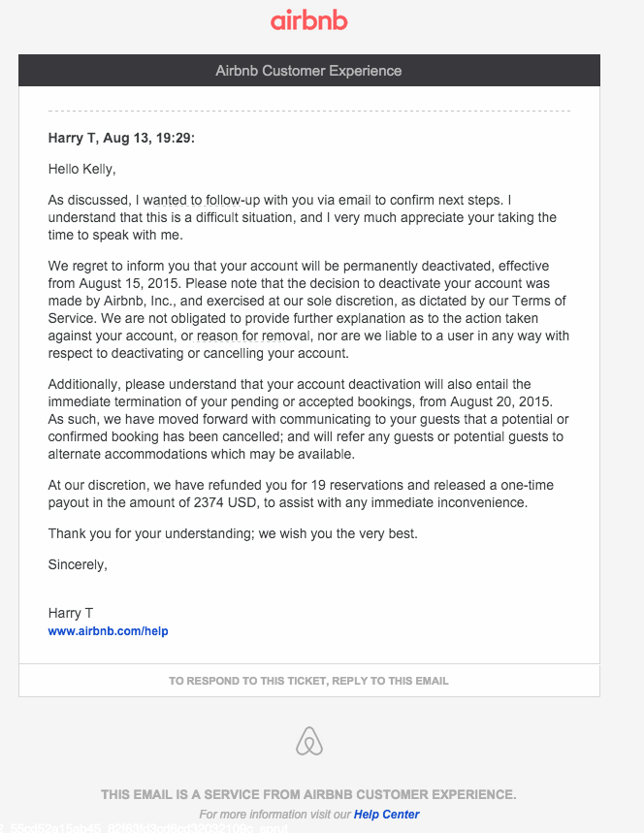Click the 'reason for removal' underlined phrase
Viewport: 644px width, 833px height.
tap(253, 336)
